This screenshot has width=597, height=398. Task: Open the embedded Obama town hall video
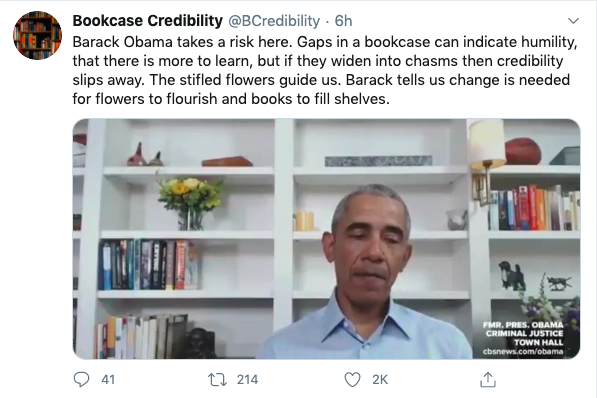(x=326, y=239)
